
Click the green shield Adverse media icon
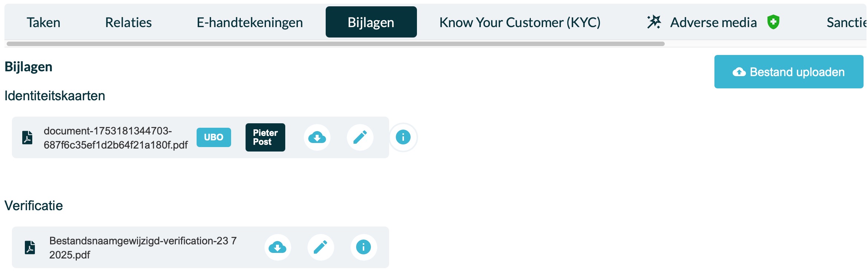coord(773,22)
